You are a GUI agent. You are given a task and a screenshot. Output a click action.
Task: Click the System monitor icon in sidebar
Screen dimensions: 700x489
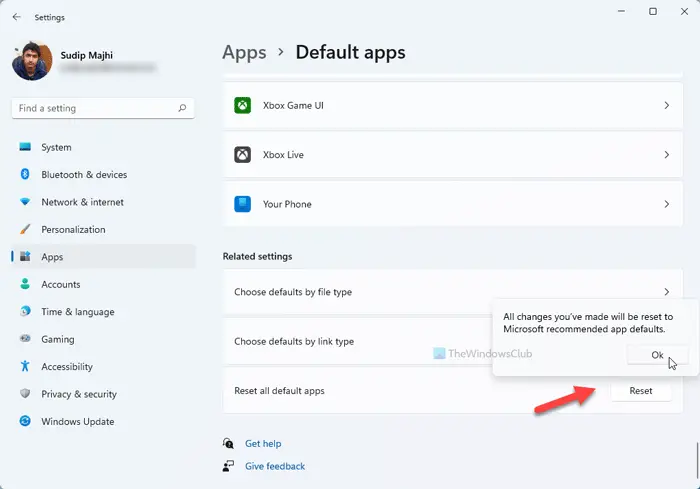point(25,147)
